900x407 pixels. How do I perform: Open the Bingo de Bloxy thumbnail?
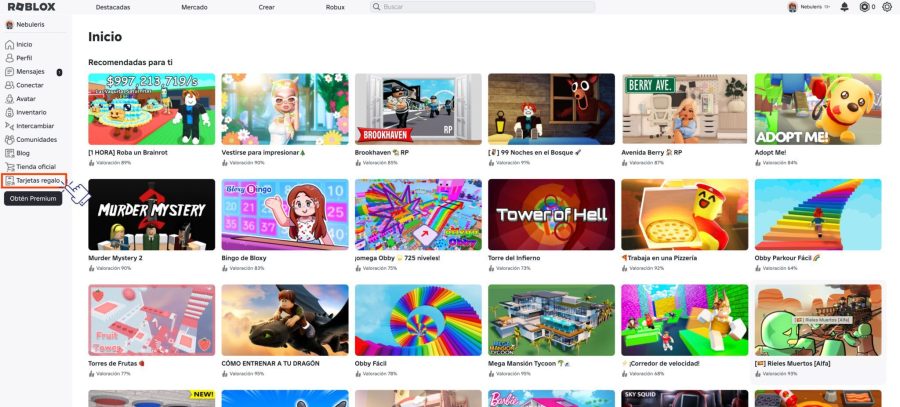pyautogui.click(x=285, y=215)
